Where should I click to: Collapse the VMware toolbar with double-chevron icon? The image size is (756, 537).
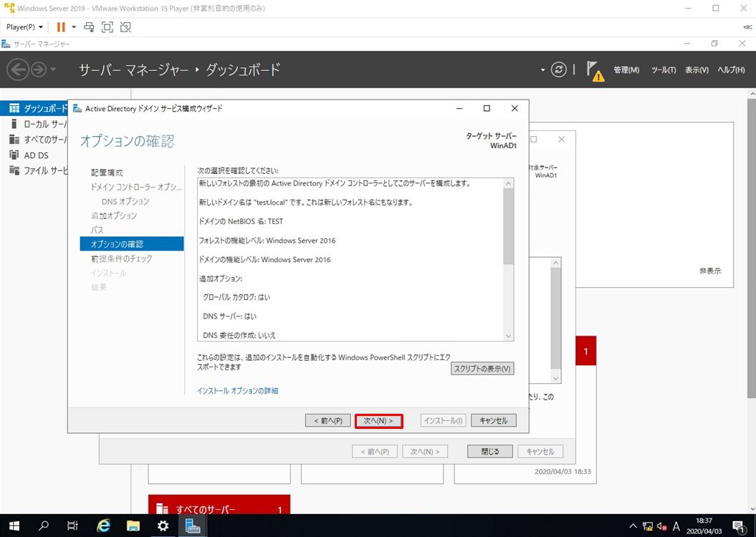(x=747, y=27)
